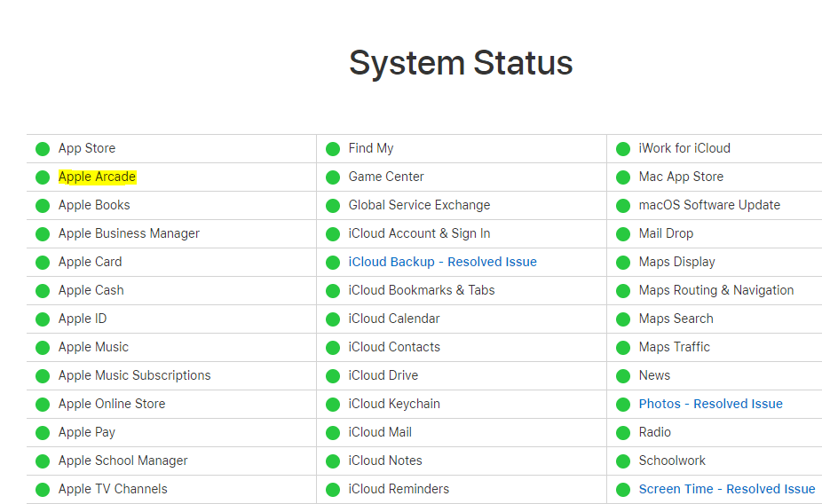Click the macOS Software Update text
The height and width of the screenshot is (504, 822).
(x=709, y=205)
